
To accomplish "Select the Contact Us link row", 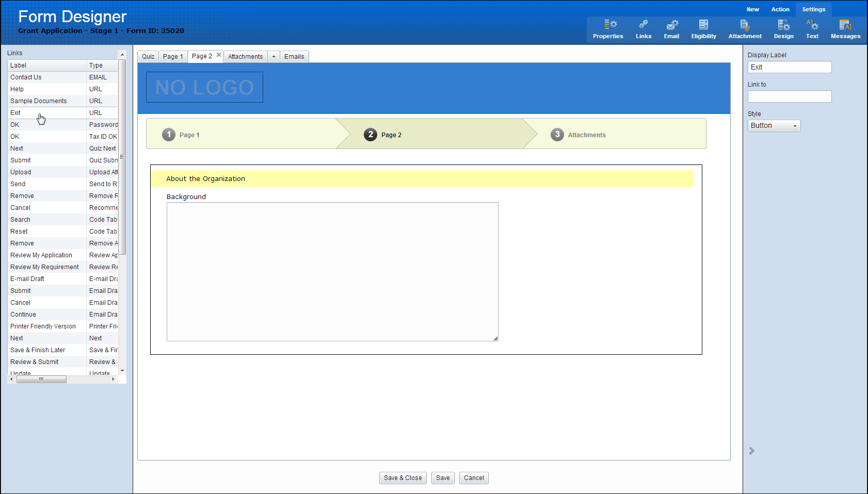I will pyautogui.click(x=46, y=77).
